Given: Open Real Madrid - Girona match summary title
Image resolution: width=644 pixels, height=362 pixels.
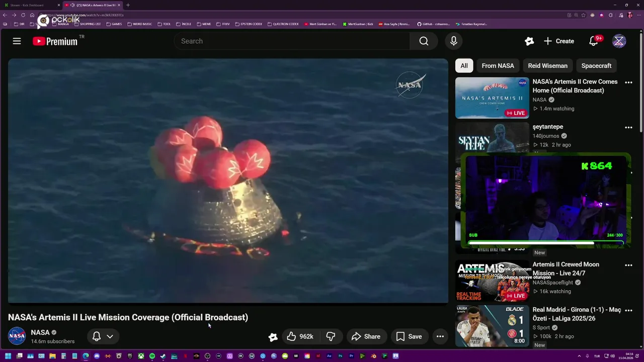Looking at the screenshot, I should click(x=577, y=314).
